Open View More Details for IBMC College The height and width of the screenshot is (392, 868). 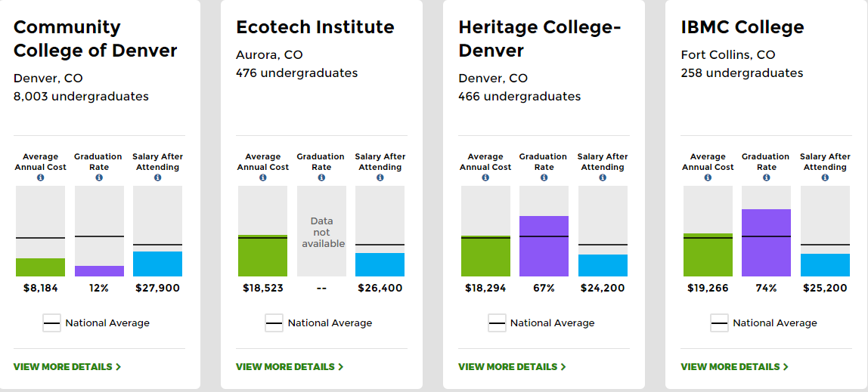point(734,367)
